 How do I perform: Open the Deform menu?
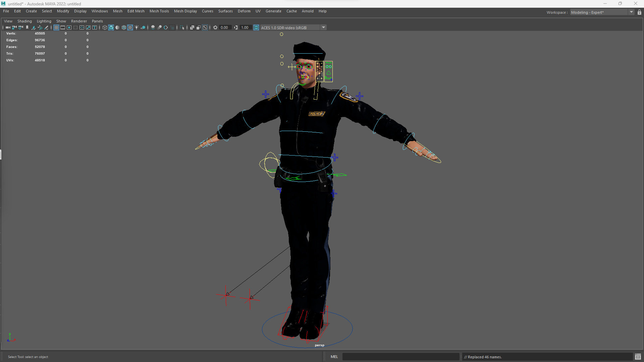pos(244,11)
